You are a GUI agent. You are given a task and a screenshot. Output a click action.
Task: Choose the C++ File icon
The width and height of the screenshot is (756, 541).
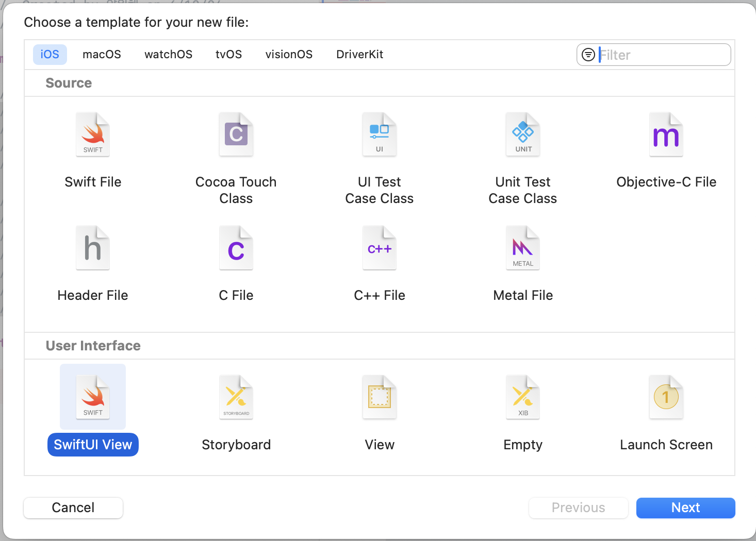[x=380, y=248]
